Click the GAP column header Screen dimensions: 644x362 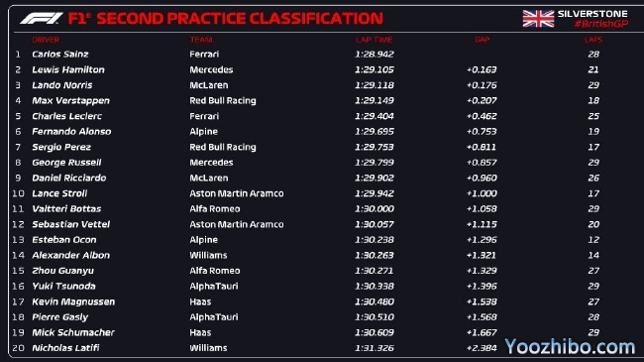tap(483, 40)
